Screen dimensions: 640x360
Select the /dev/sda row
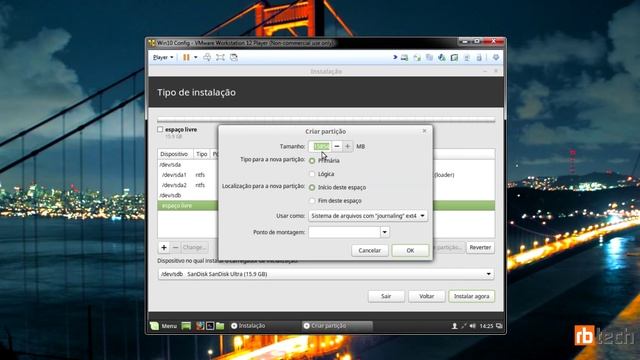click(188, 165)
